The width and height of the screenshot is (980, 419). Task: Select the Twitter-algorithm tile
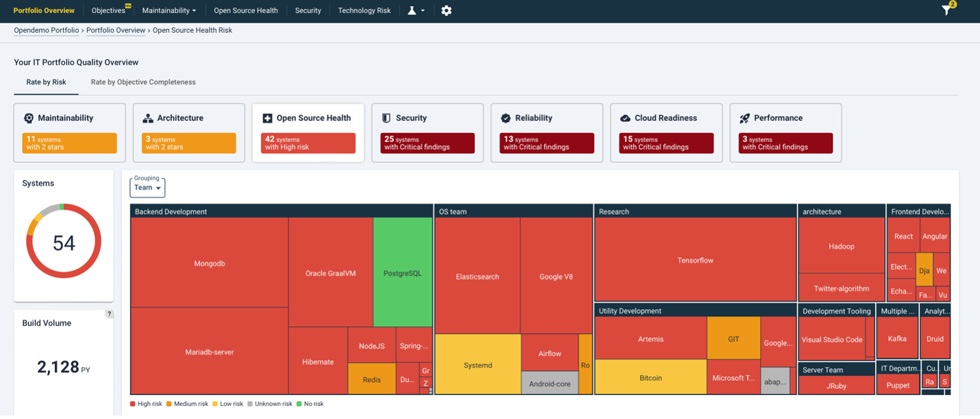pos(842,289)
